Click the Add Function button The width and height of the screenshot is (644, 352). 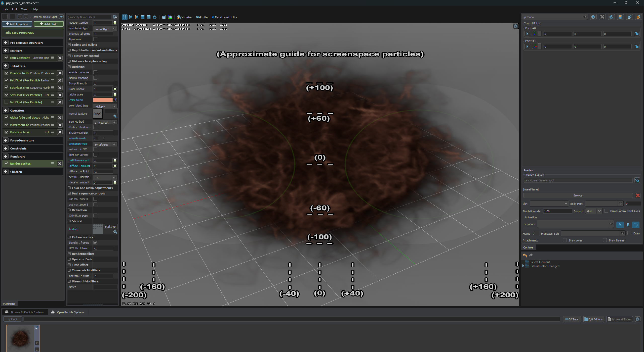(17, 24)
